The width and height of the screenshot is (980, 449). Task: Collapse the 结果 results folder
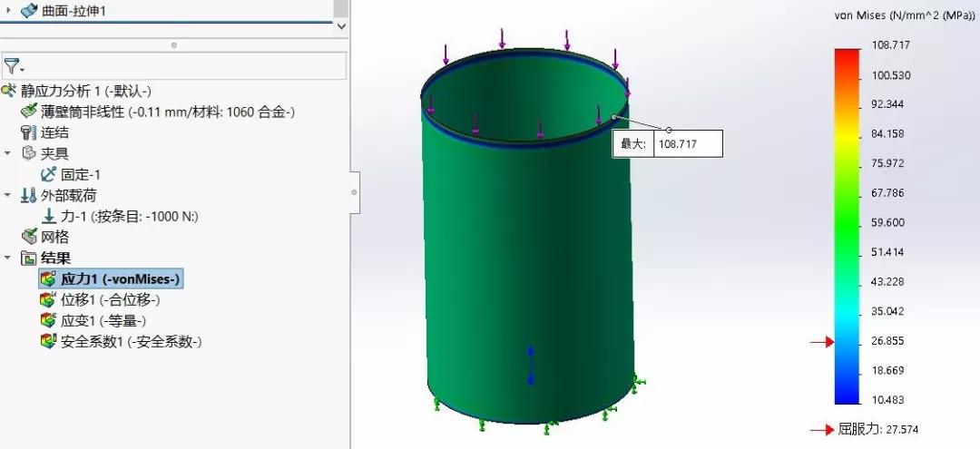point(8,258)
